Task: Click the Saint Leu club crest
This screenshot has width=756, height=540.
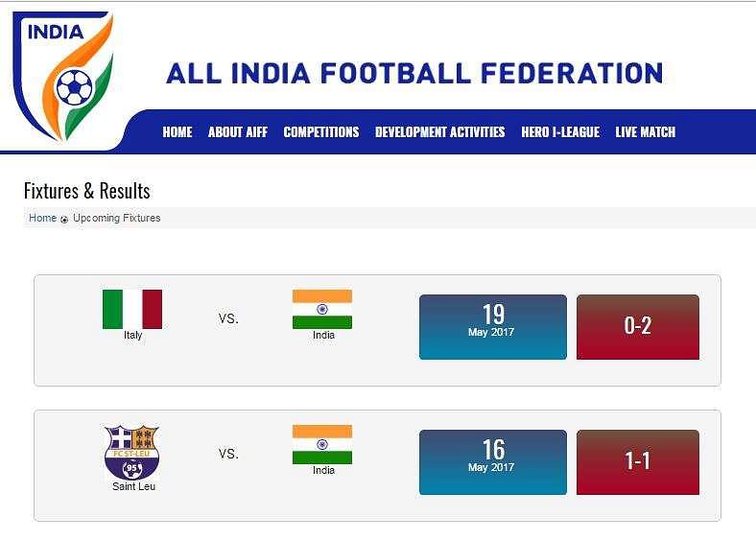Action: click(x=131, y=453)
